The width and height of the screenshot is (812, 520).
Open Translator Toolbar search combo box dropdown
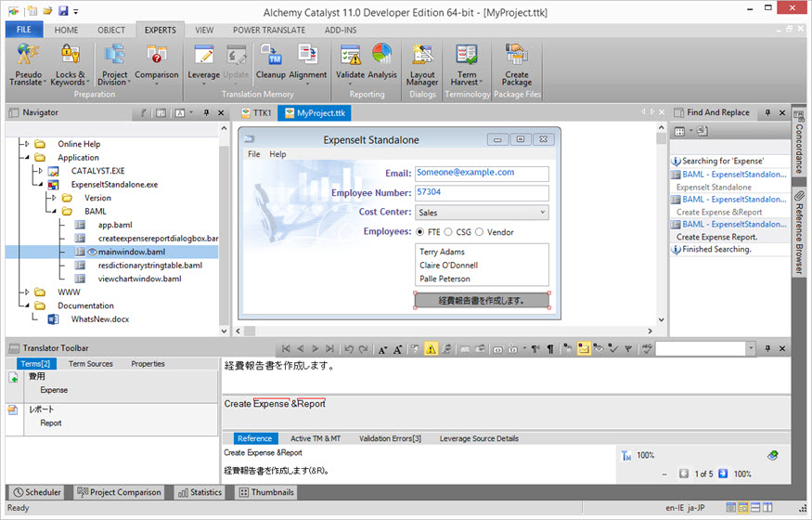pyautogui.click(x=751, y=348)
